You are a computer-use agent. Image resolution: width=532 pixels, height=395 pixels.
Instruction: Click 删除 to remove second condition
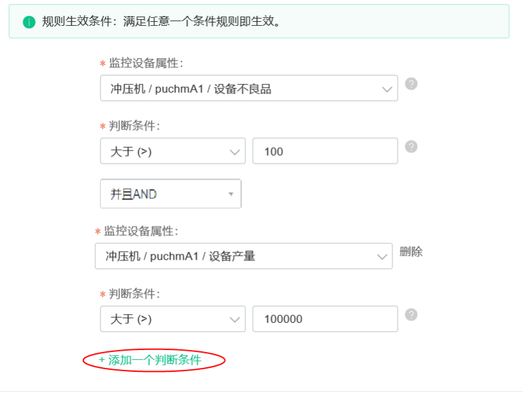pos(411,252)
